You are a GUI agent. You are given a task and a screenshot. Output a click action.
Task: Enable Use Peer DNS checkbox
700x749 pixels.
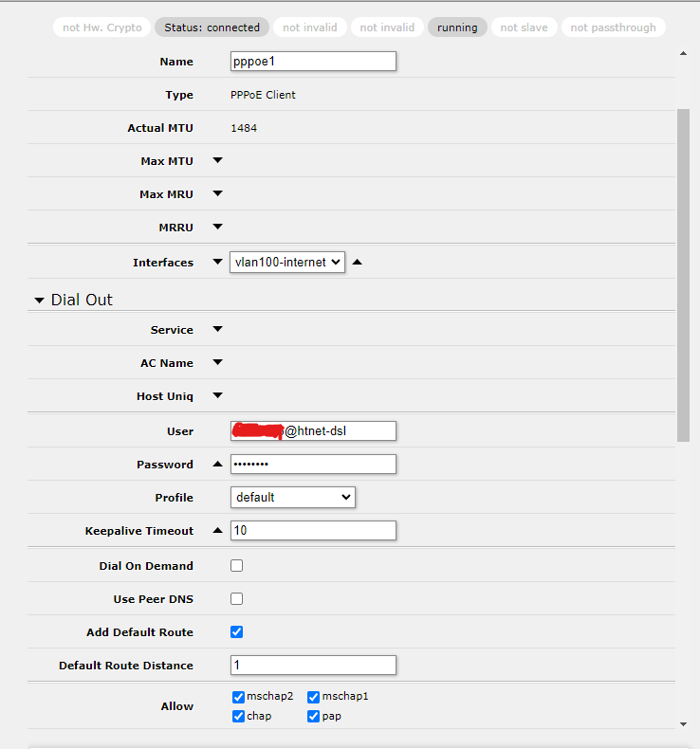point(237,599)
